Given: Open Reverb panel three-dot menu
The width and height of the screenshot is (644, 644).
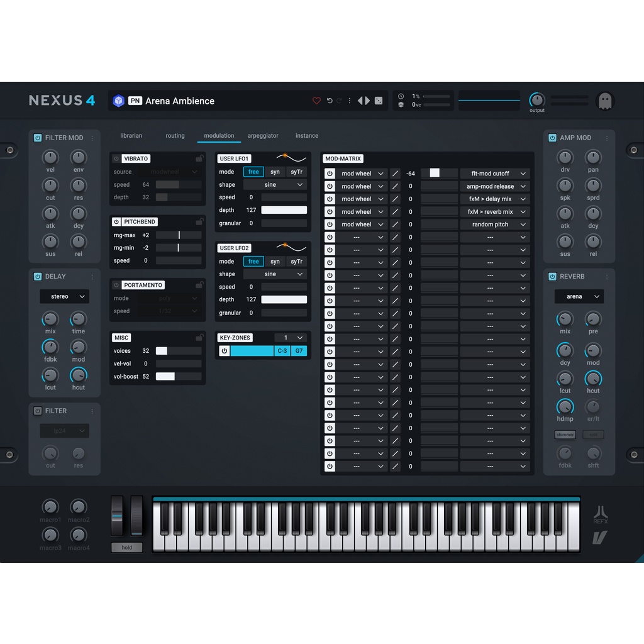Looking at the screenshot, I should [x=607, y=277].
